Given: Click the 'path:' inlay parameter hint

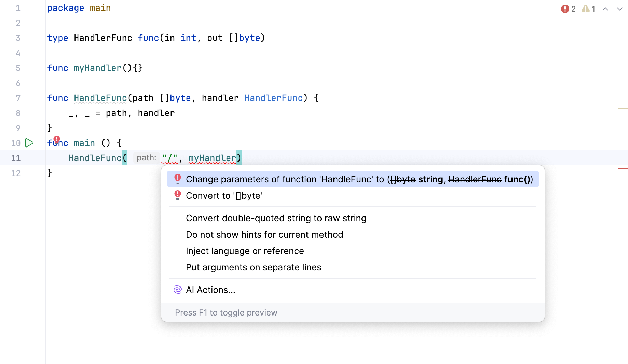Looking at the screenshot, I should coord(146,157).
